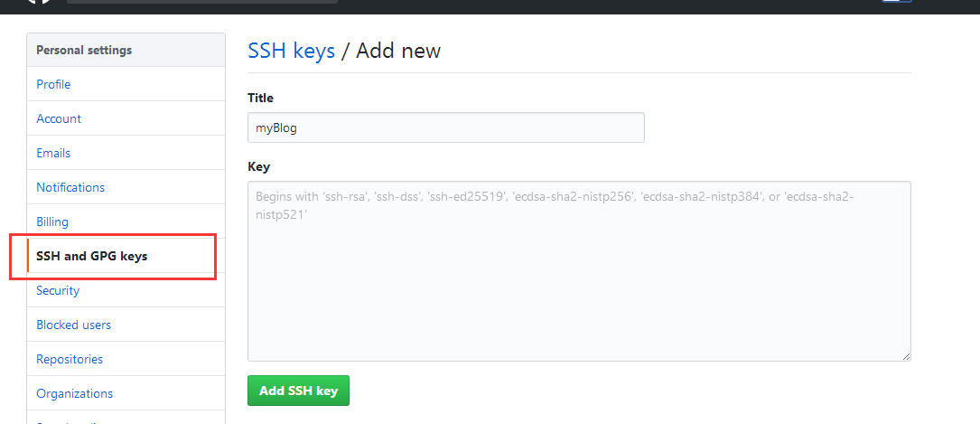Open the Profile settings page

53,84
